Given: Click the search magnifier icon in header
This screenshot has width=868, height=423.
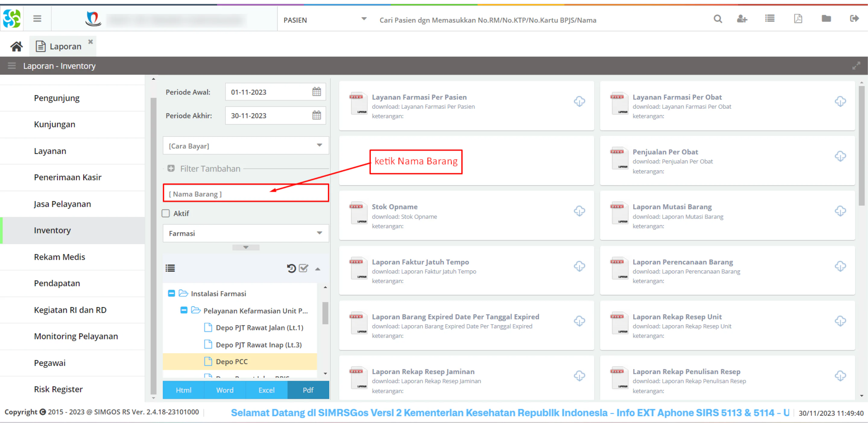Looking at the screenshot, I should click(x=718, y=19).
